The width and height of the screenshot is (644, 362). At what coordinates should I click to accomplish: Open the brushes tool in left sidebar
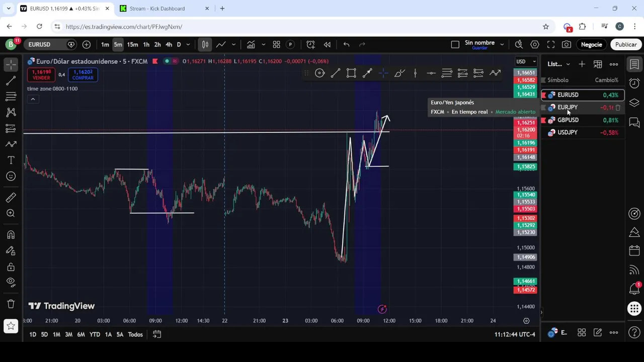tap(11, 144)
